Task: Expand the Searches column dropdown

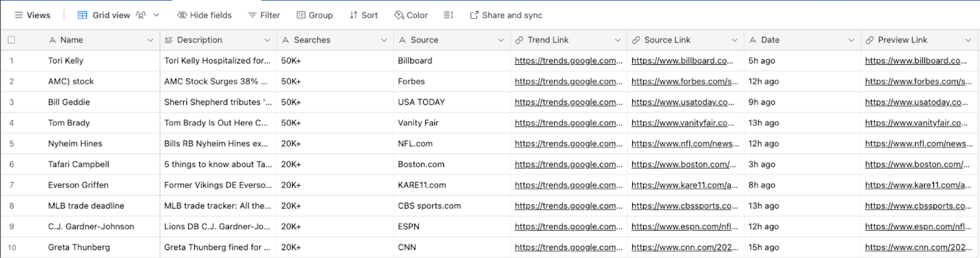Action: pyautogui.click(x=384, y=40)
